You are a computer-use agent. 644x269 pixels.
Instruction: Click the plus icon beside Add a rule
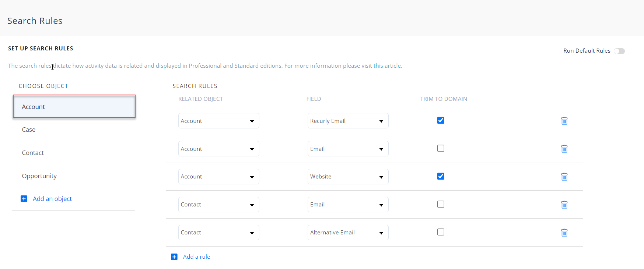[x=174, y=257]
